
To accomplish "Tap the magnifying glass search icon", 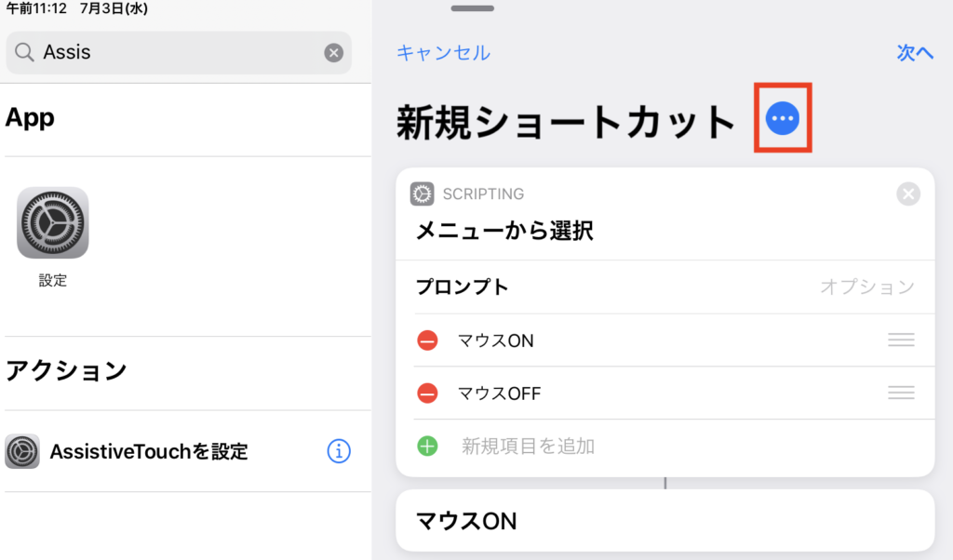I will [24, 53].
